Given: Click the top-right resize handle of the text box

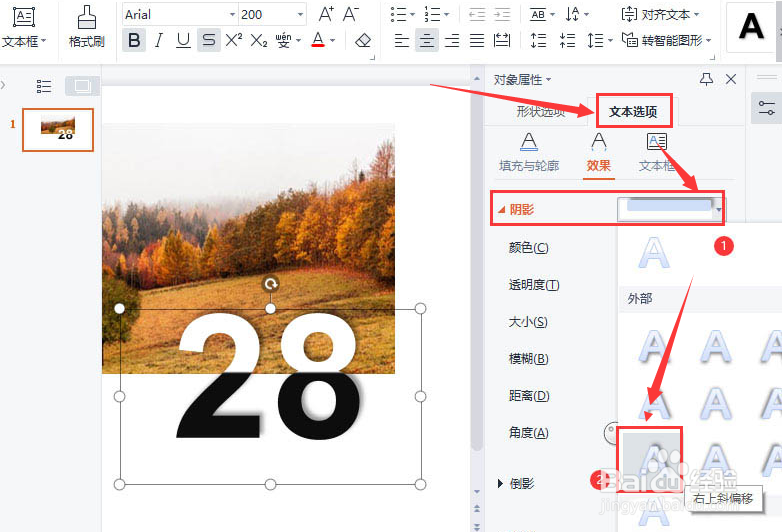Looking at the screenshot, I should (x=420, y=309).
